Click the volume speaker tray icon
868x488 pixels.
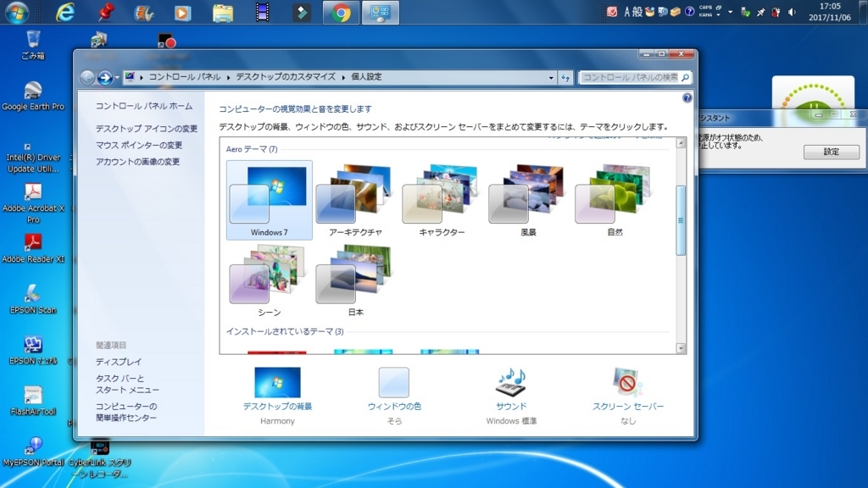click(793, 12)
